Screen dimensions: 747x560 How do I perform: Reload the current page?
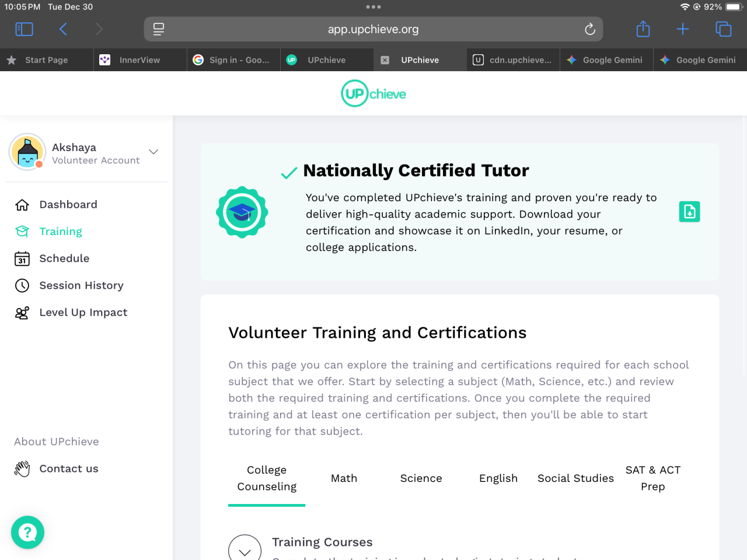point(589,29)
